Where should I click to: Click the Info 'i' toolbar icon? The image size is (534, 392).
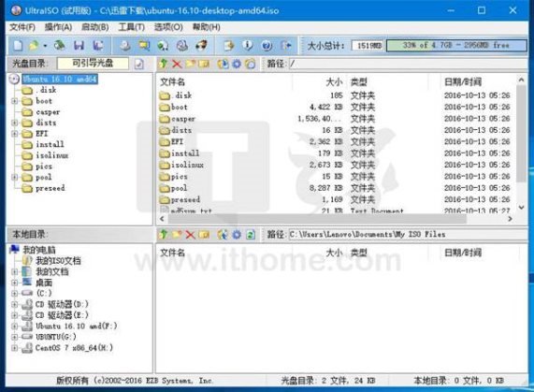tap(248, 45)
